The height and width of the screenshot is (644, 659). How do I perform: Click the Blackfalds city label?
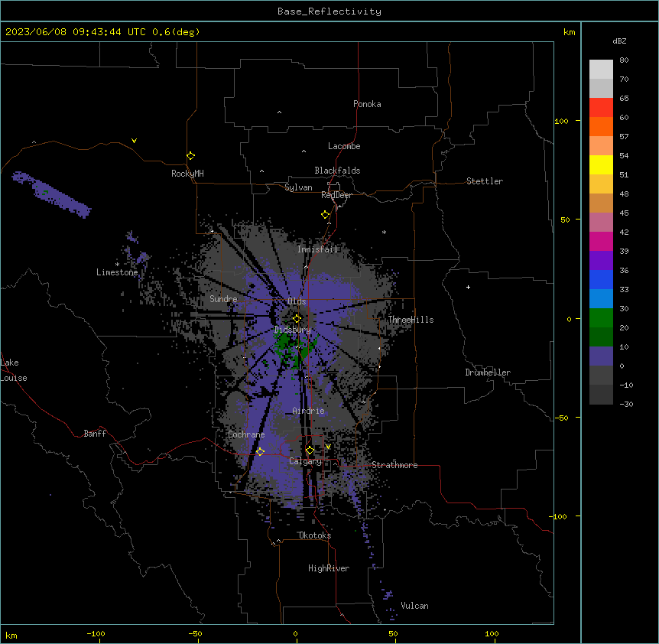(x=337, y=171)
